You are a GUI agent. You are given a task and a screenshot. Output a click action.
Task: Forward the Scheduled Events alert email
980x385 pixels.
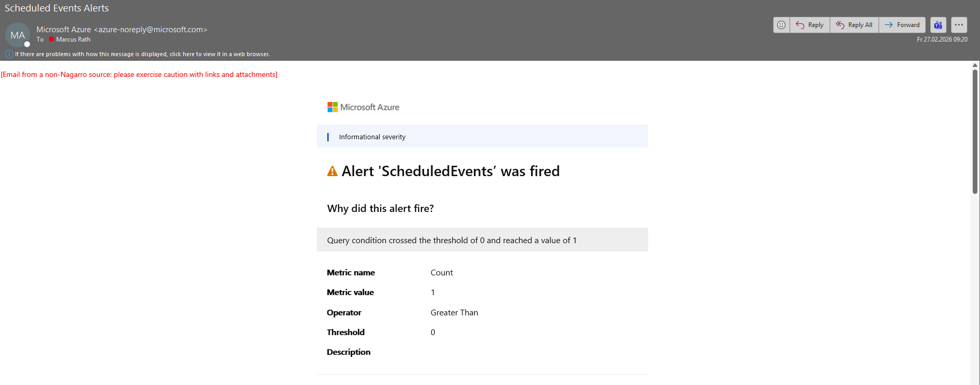click(902, 25)
